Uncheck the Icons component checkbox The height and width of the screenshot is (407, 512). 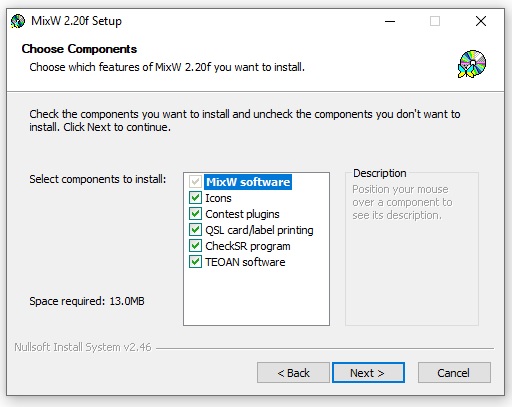[x=195, y=198]
